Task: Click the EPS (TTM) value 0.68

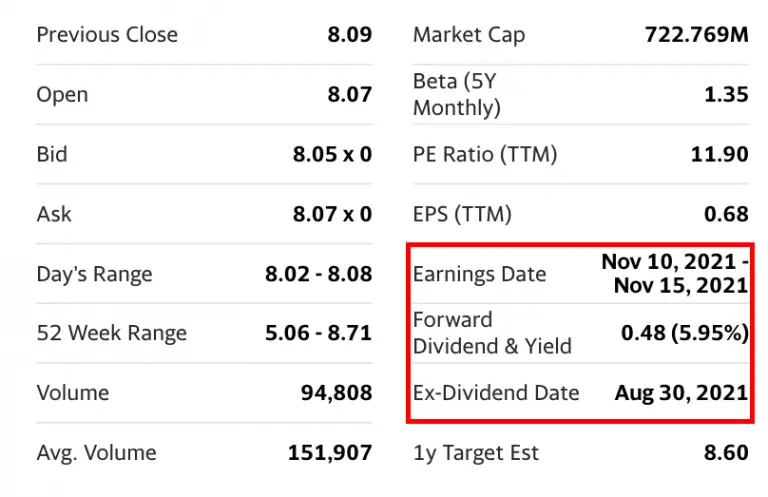Action: [726, 214]
